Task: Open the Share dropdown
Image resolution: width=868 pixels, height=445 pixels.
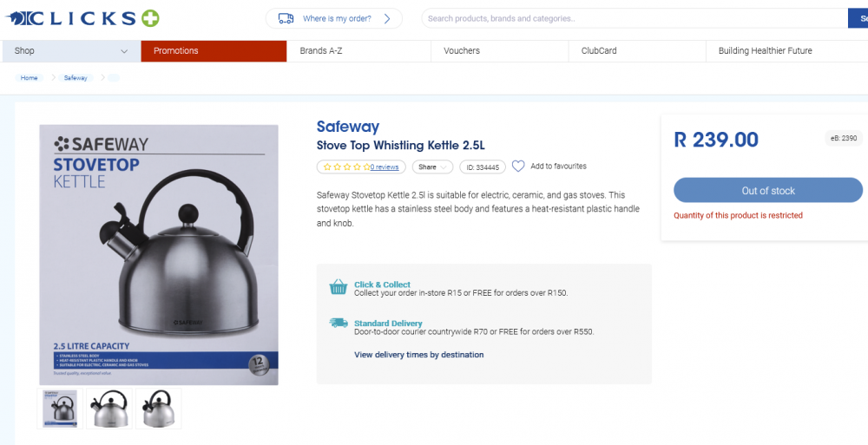Action: [432, 167]
